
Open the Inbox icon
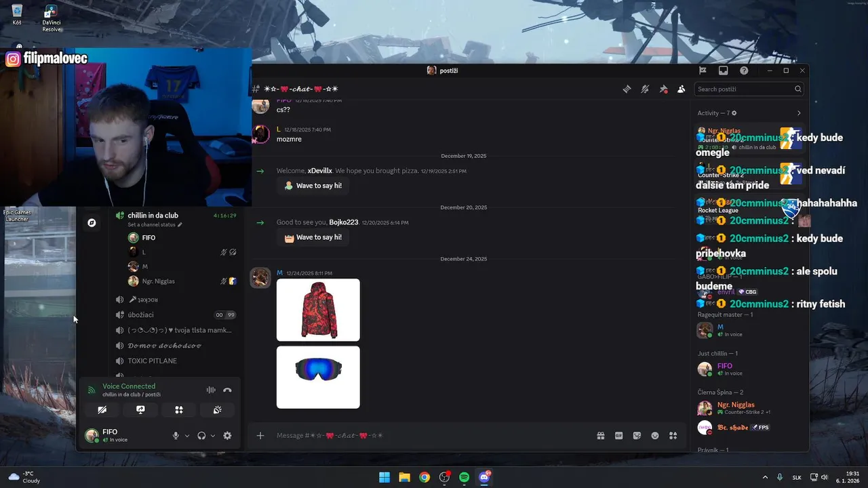point(724,70)
